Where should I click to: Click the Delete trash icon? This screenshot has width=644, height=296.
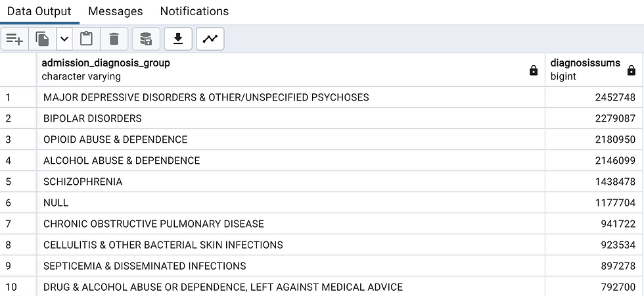coord(114,39)
